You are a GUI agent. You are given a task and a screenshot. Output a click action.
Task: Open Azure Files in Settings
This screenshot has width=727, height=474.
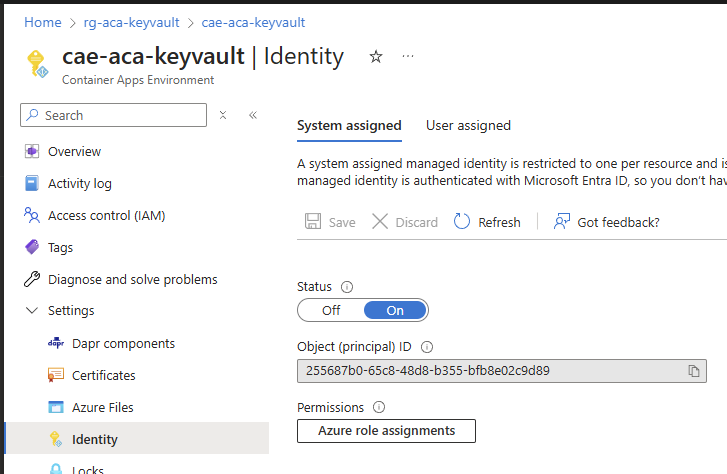[102, 407]
